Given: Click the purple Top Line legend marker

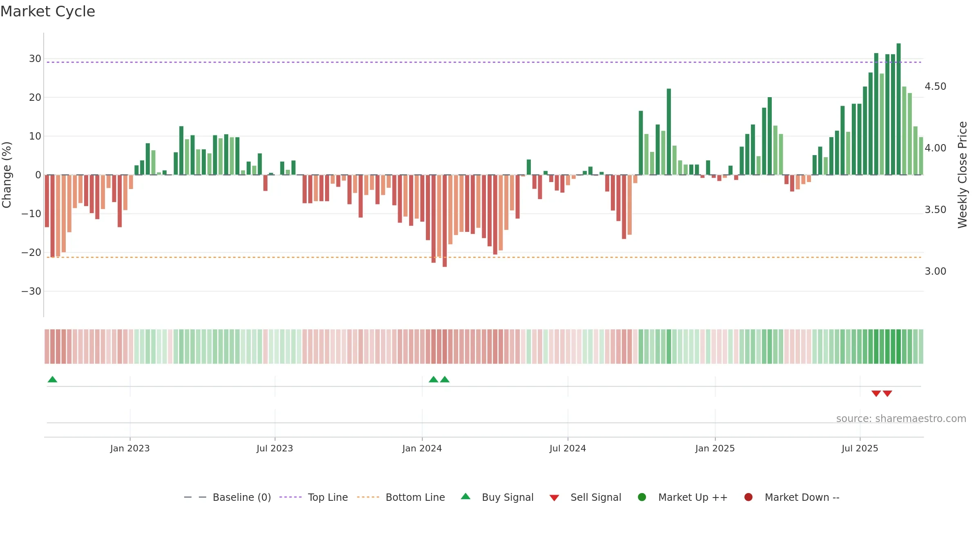Looking at the screenshot, I should 290,497.
